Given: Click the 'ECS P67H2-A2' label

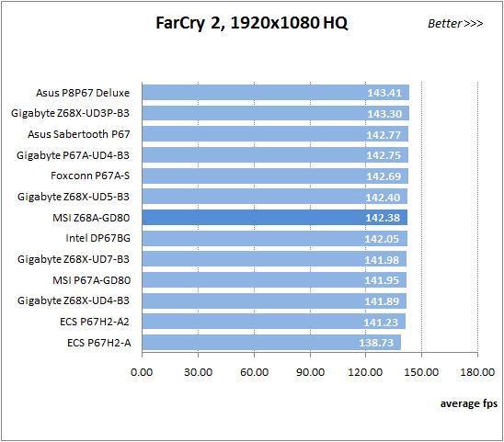Looking at the screenshot, I should tap(95, 322).
